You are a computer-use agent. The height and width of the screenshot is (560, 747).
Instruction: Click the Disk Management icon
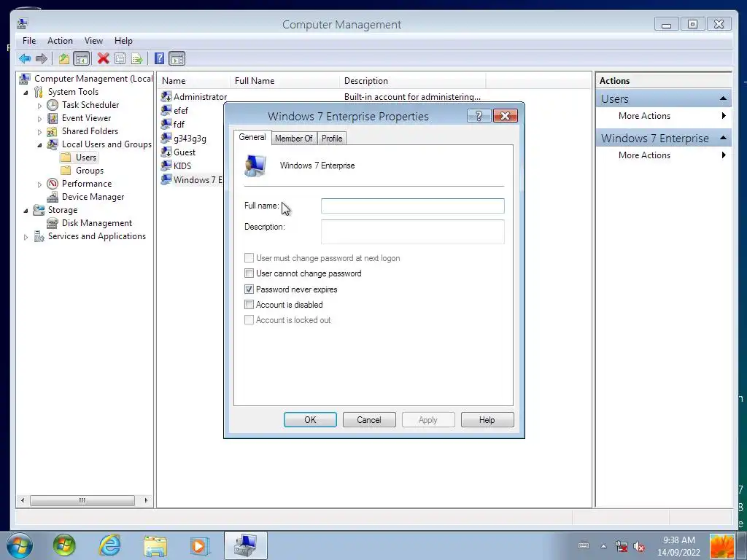pos(53,223)
